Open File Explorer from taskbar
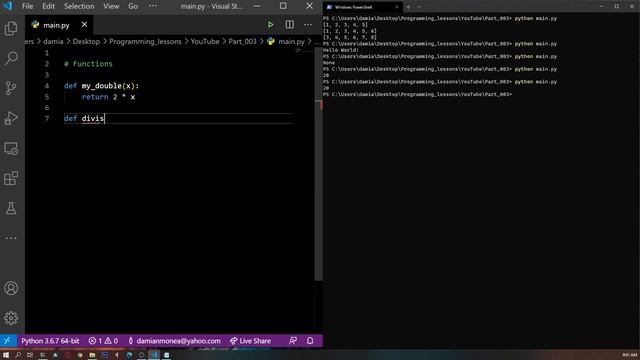This screenshot has width=640, height=360. (x=92, y=355)
